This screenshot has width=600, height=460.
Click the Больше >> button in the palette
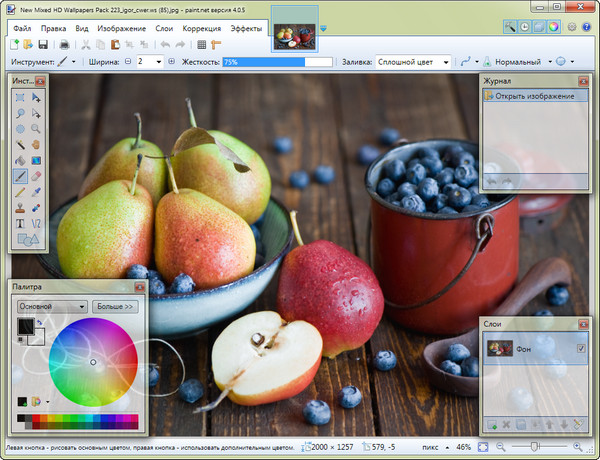tap(114, 306)
